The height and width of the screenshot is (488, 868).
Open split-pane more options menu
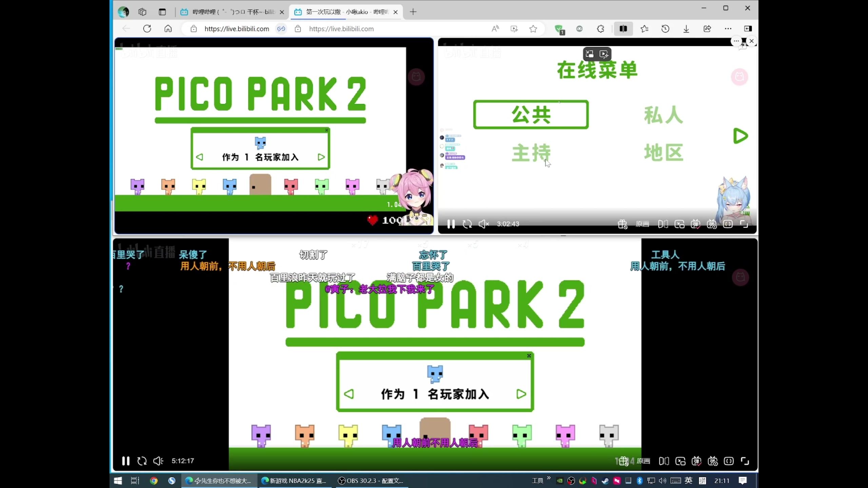coord(736,41)
